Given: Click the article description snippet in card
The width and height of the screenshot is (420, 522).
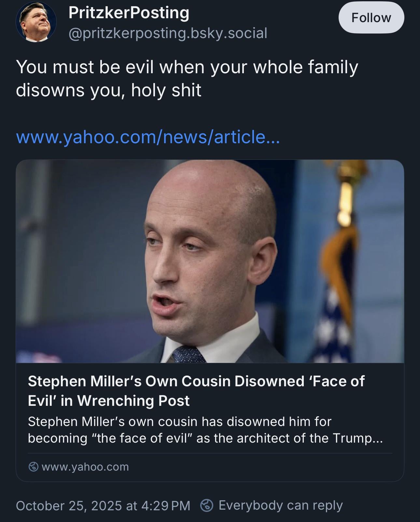Looking at the screenshot, I should (x=205, y=430).
